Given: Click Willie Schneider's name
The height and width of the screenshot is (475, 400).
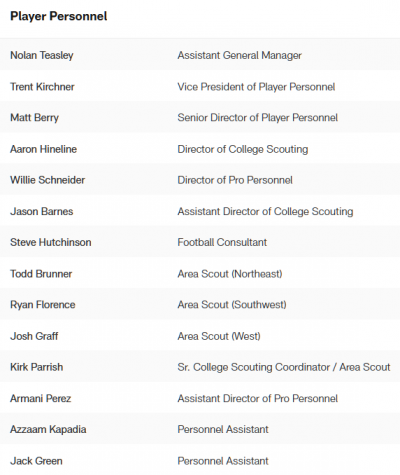Looking at the screenshot, I should (x=47, y=180).
